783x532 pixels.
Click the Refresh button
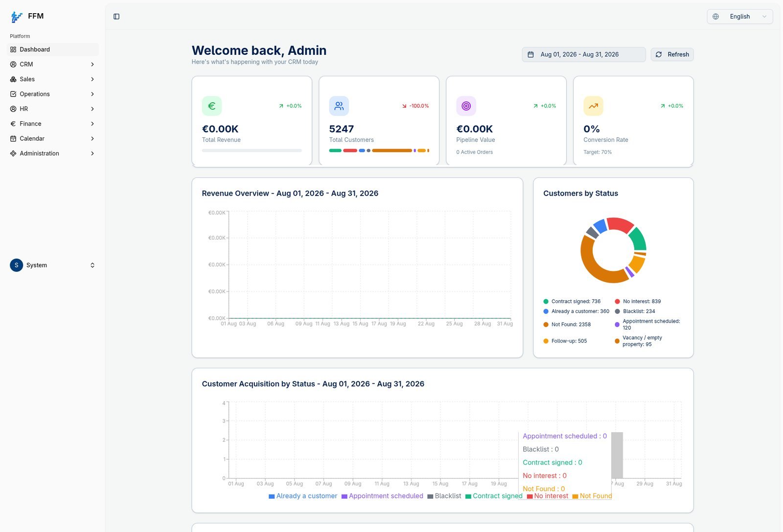point(672,55)
